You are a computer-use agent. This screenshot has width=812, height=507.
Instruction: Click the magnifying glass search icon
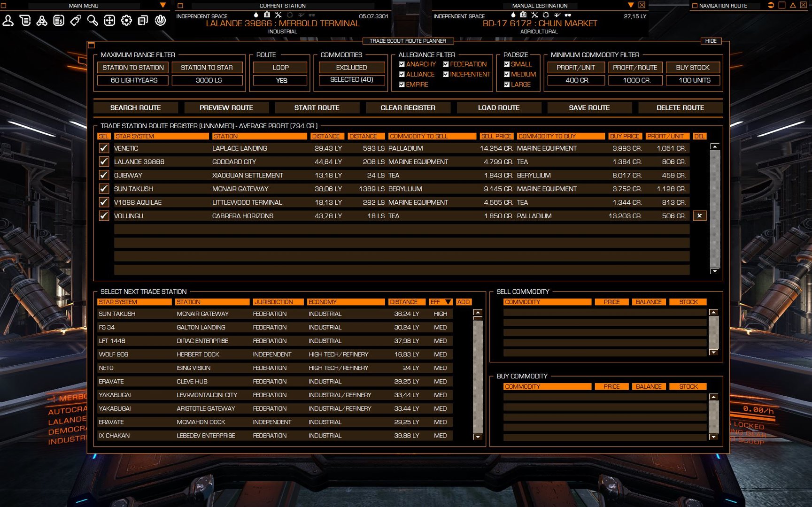pos(93,21)
